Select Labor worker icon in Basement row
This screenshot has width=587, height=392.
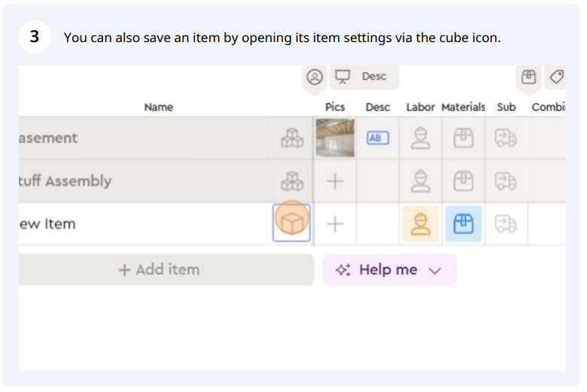(421, 138)
